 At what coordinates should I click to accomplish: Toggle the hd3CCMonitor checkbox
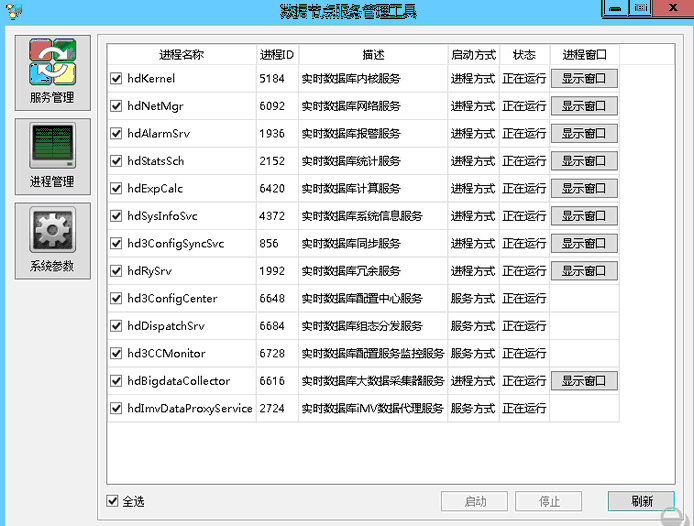click(116, 353)
